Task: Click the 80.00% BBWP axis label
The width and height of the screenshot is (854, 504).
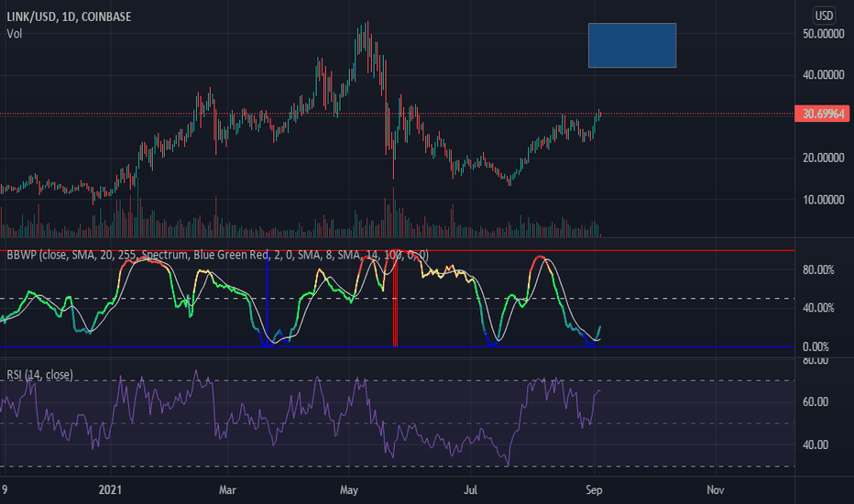Action: tap(818, 270)
